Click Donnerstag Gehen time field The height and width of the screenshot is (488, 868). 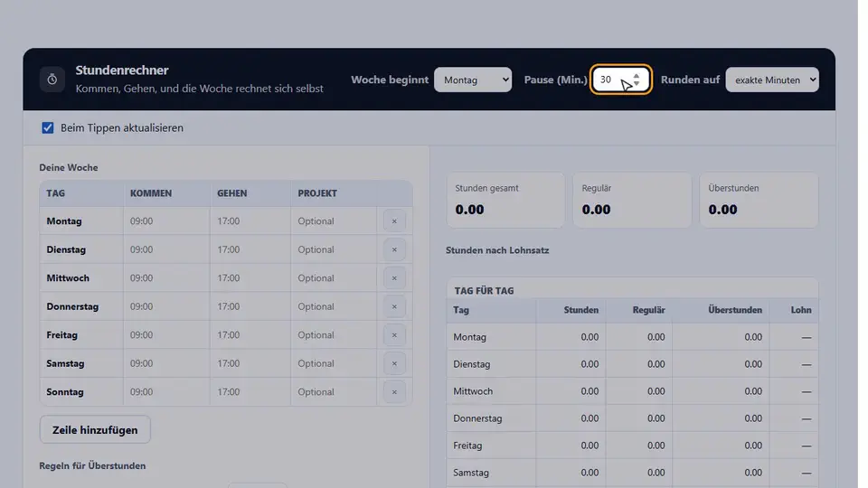[250, 306]
